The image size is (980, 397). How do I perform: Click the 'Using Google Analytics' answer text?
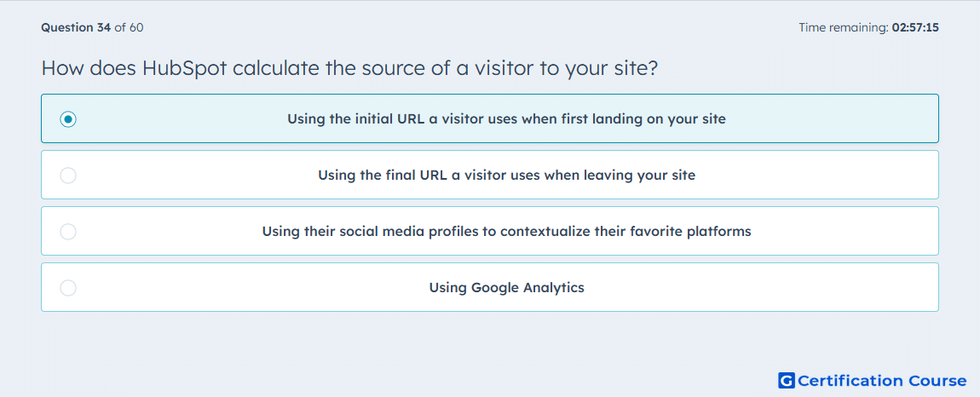[506, 288]
